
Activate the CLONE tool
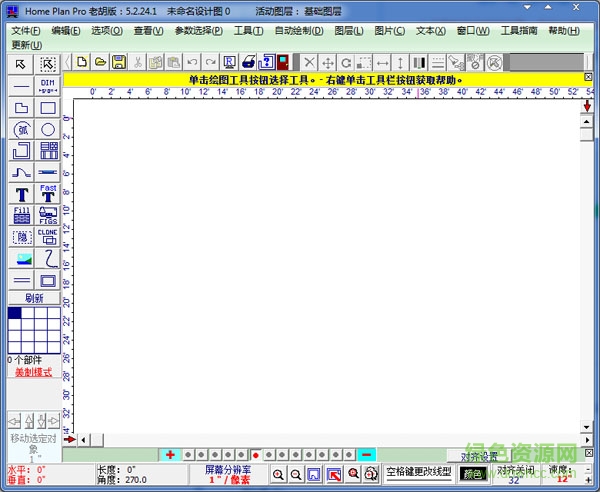48,237
